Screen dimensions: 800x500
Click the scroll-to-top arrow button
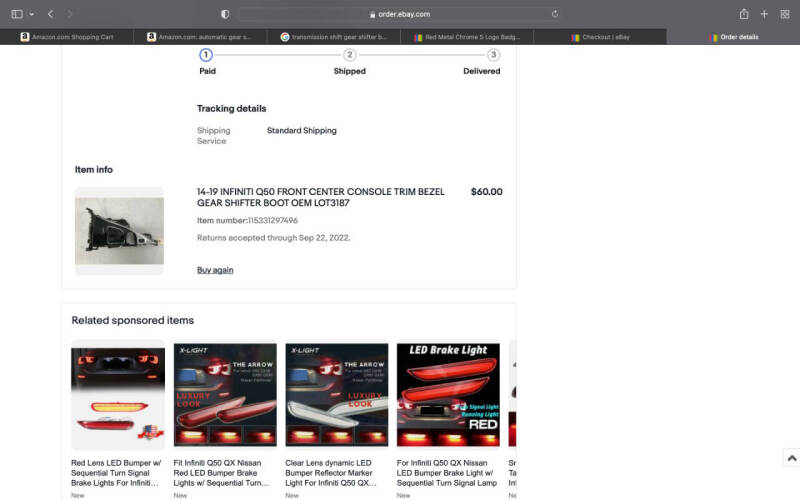click(x=791, y=458)
